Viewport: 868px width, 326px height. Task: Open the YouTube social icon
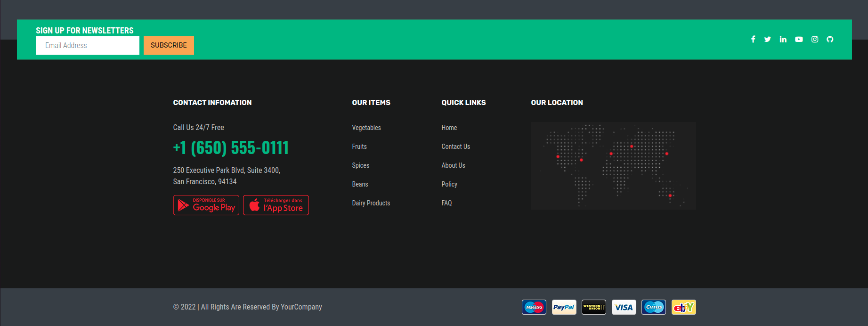coord(799,40)
